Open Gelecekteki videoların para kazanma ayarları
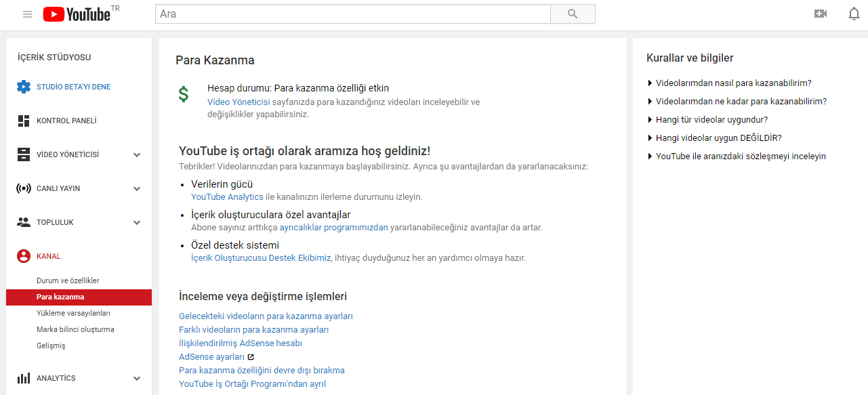Image resolution: width=868 pixels, height=395 pixels. pos(266,316)
